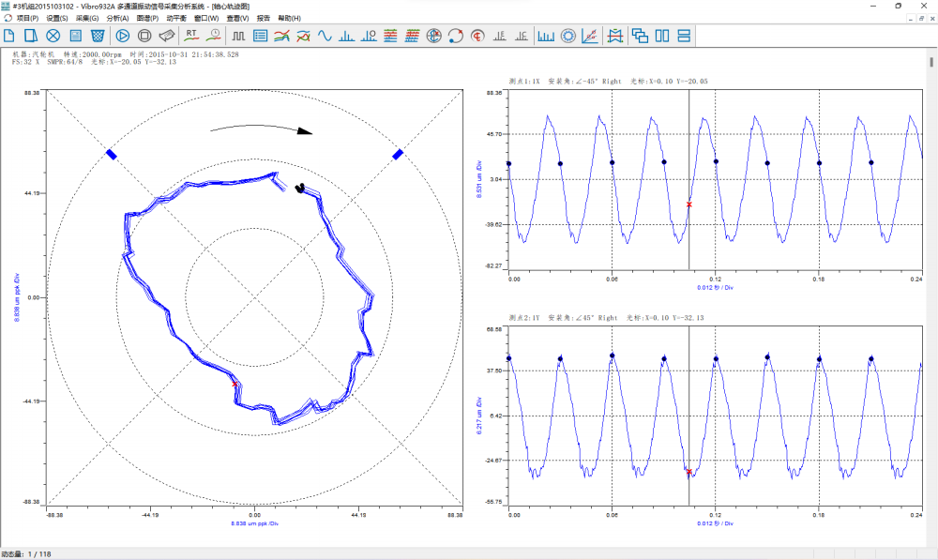Open the spectrum bars icon
Screen dimensions: 938x560
tap(346, 36)
